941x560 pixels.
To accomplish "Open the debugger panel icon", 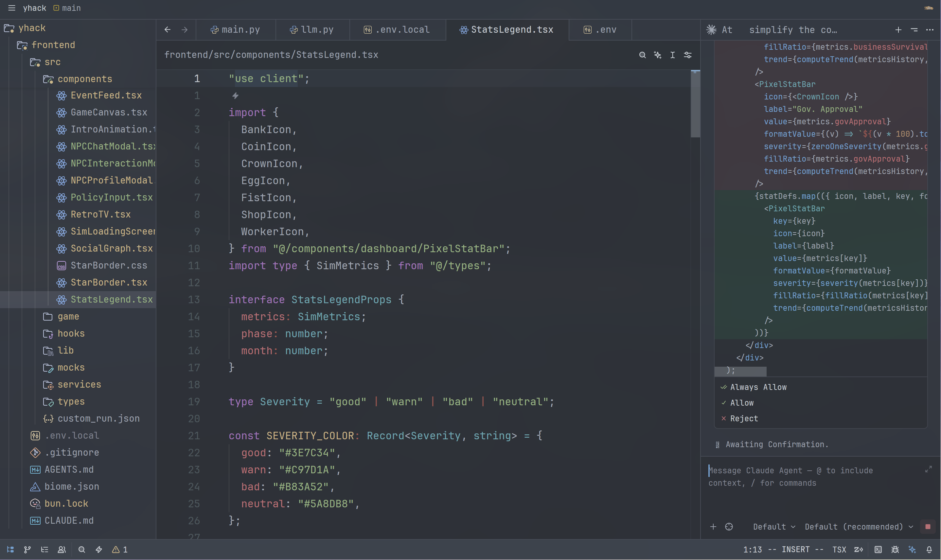I will pyautogui.click(x=895, y=550).
